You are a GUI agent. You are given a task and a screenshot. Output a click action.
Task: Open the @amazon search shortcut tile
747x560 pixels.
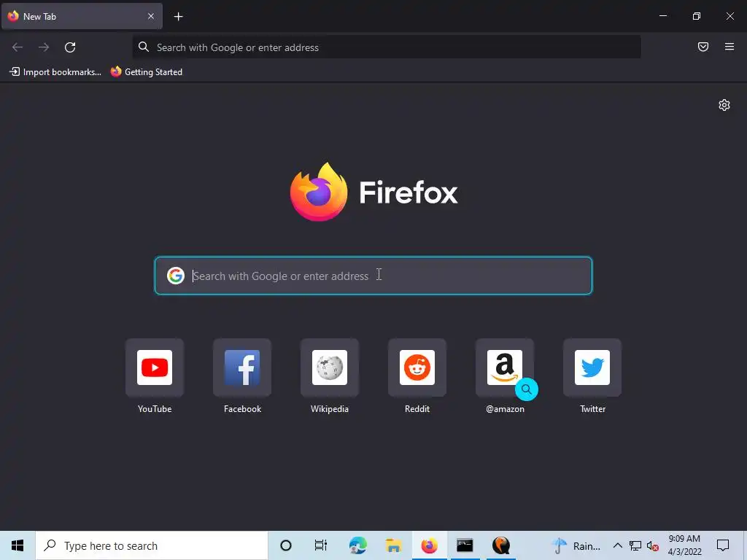(505, 367)
